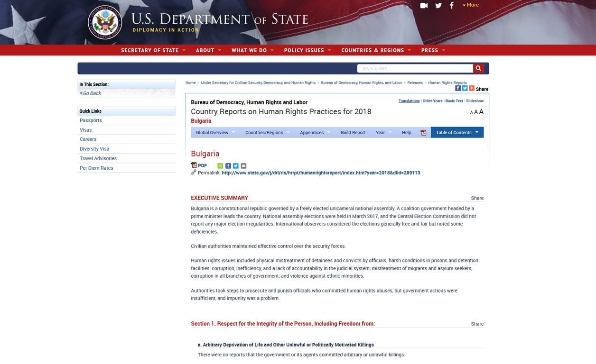Click the Search Site input field
This screenshot has width=596, height=364.
click(x=415, y=68)
